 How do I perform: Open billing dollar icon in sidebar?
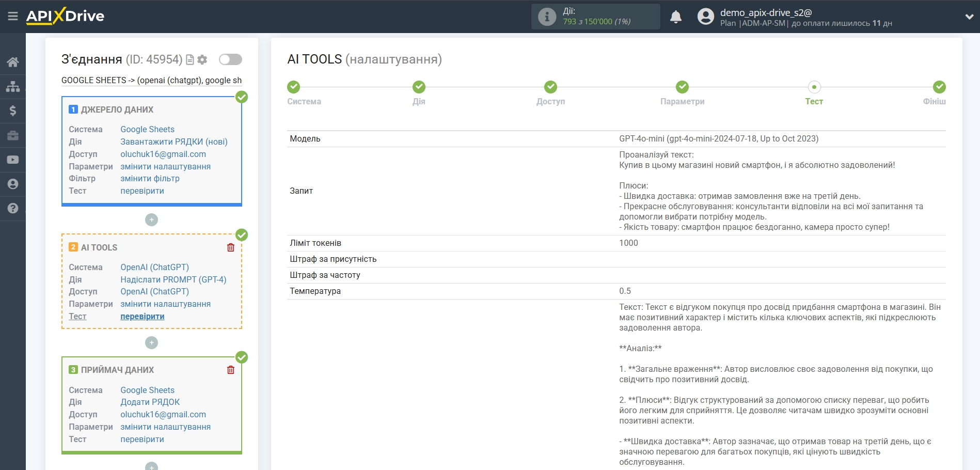[13, 111]
